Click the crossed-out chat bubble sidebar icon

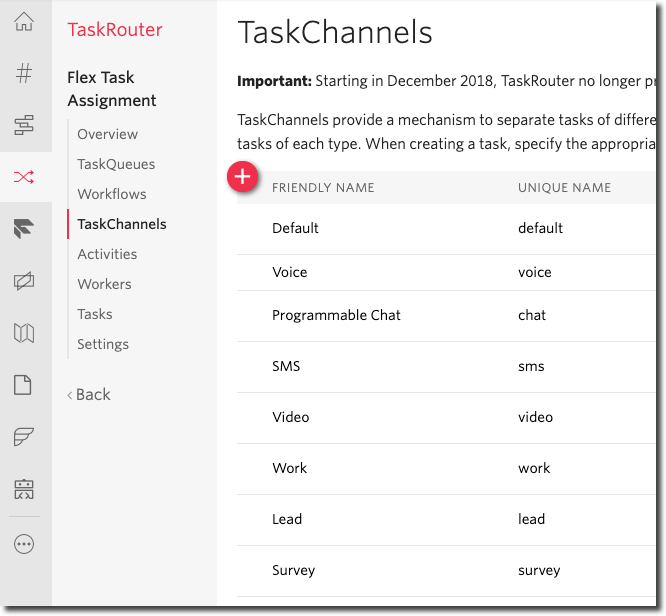click(24, 281)
